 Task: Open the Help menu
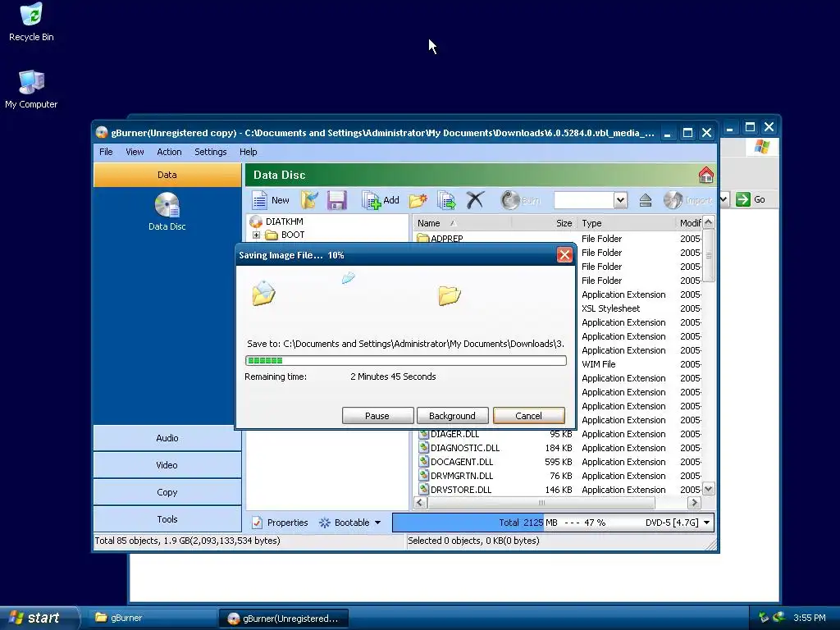[x=248, y=152]
